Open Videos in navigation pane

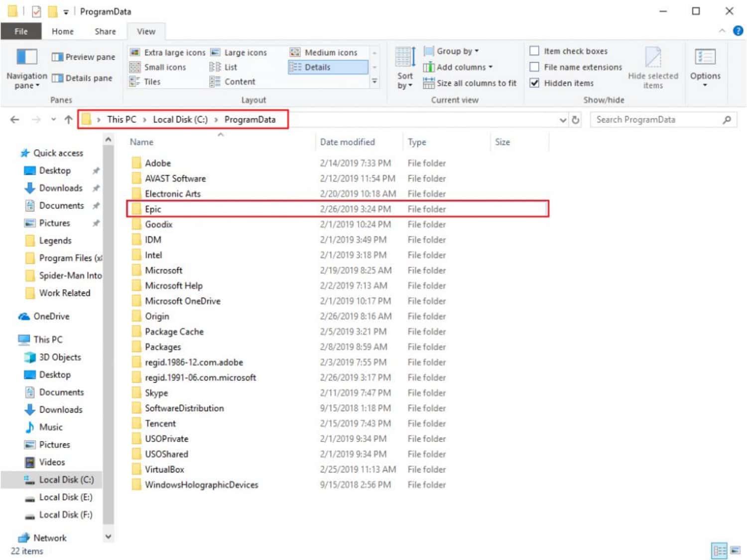45,462
